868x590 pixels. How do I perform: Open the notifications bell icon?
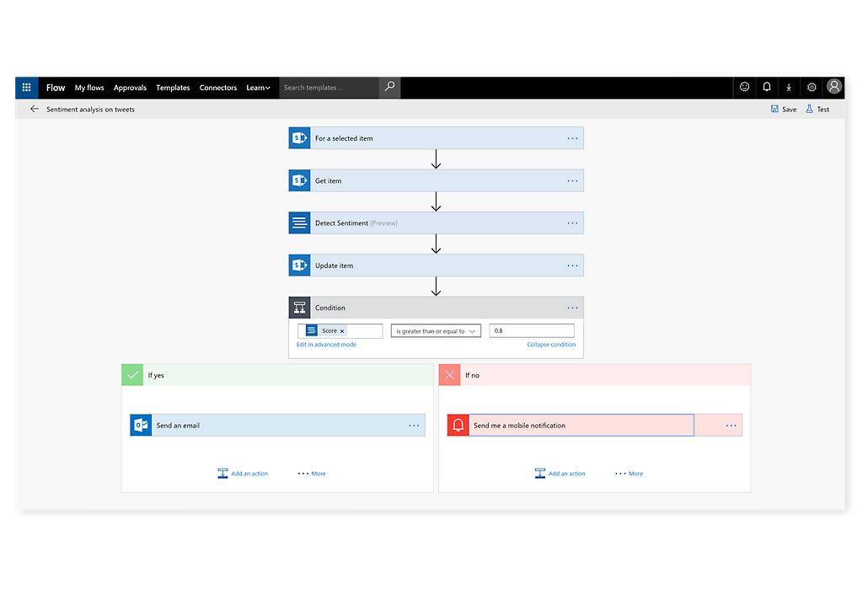pos(767,87)
